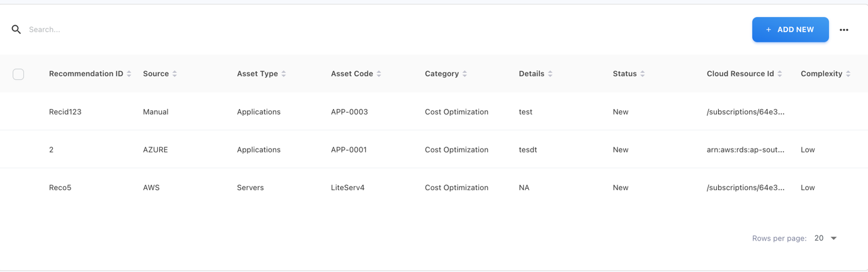Sort by Recommendation ID column arrows

coord(129,74)
